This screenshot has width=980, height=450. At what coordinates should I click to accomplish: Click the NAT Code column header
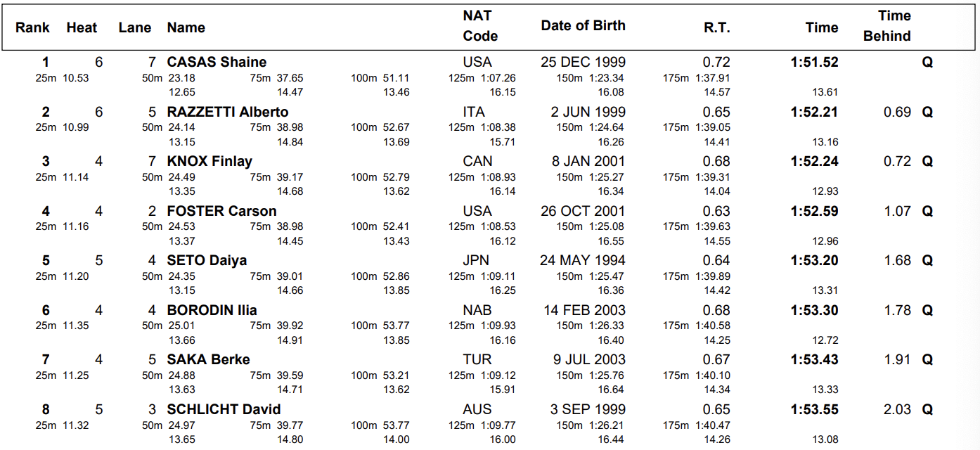pyautogui.click(x=480, y=26)
